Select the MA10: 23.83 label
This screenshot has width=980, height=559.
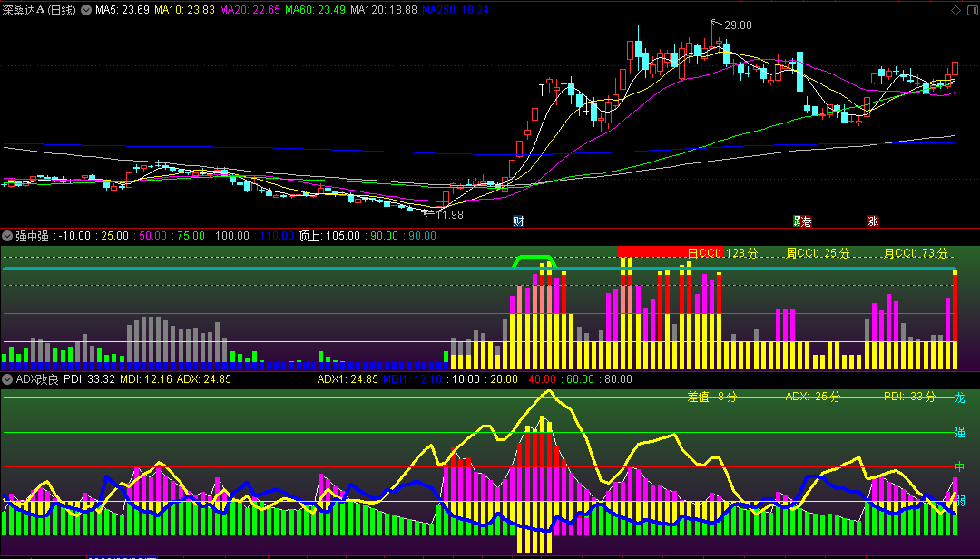tap(184, 10)
